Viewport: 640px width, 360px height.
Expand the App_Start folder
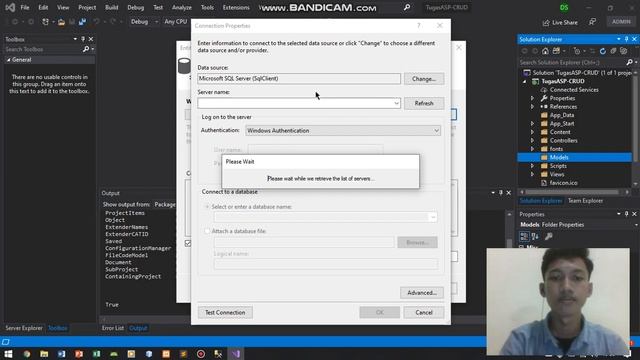[532, 124]
